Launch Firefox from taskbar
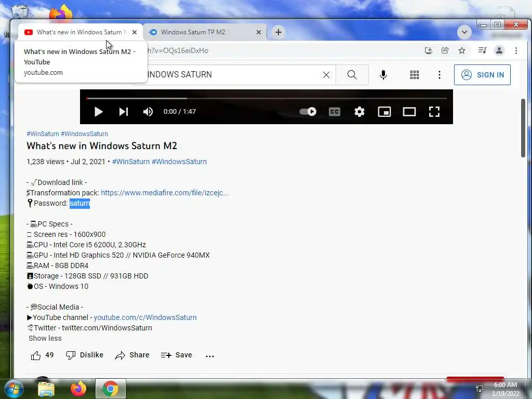 [78, 389]
